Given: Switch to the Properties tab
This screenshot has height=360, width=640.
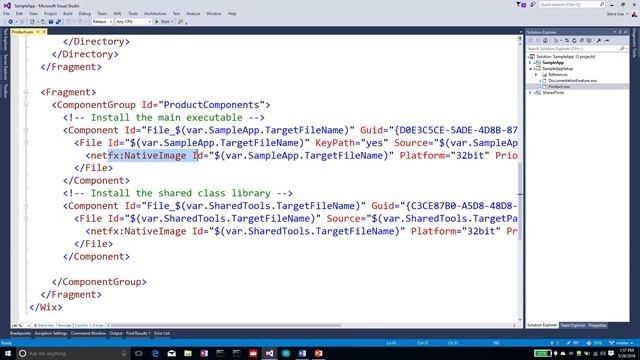Looking at the screenshot, I should pyautogui.click(x=597, y=325).
